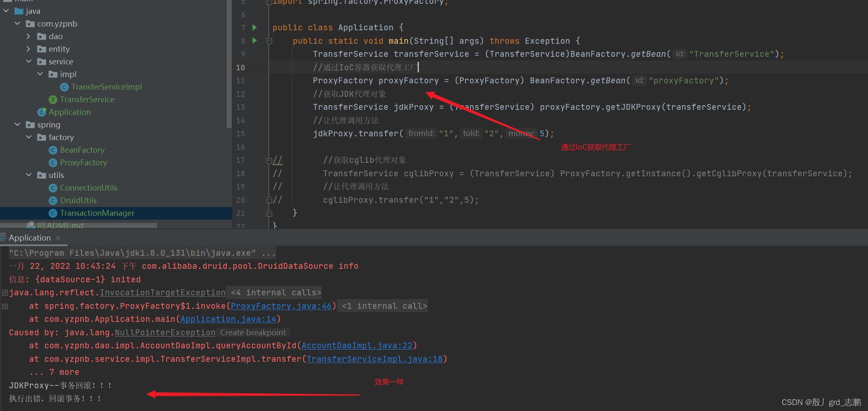
Task: Click the project tree horizontal scrollbar
Action: [79, 225]
